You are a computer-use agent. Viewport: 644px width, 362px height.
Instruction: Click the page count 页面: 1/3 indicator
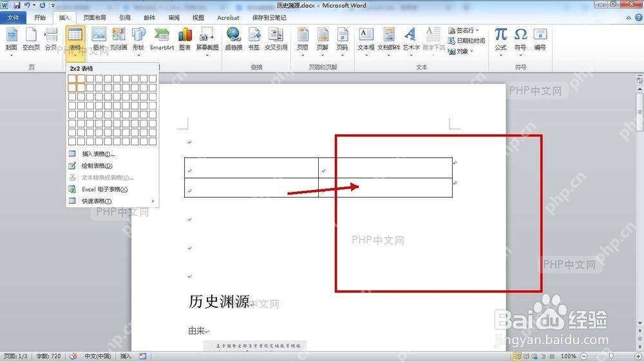[15, 356]
